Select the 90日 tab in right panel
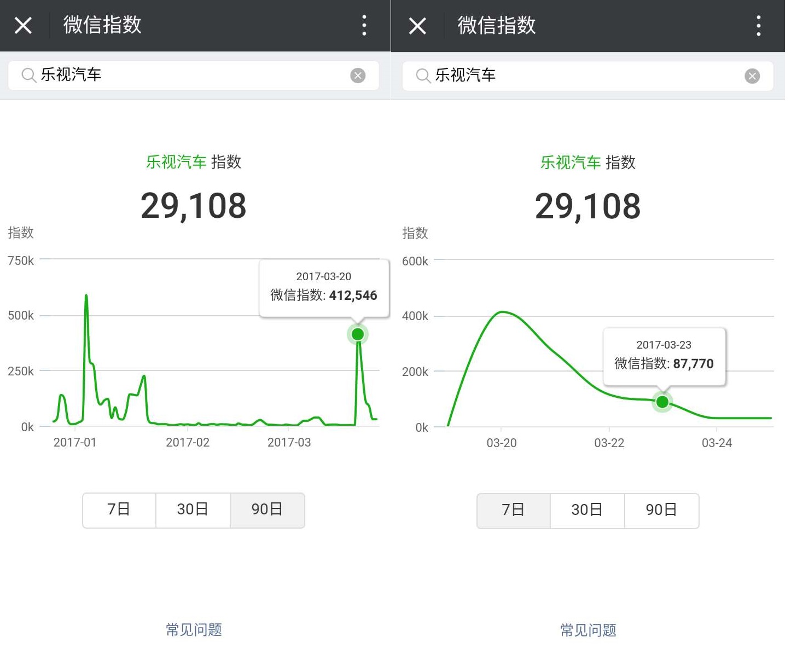Screen dimensions: 797x672 pyautogui.click(x=661, y=511)
